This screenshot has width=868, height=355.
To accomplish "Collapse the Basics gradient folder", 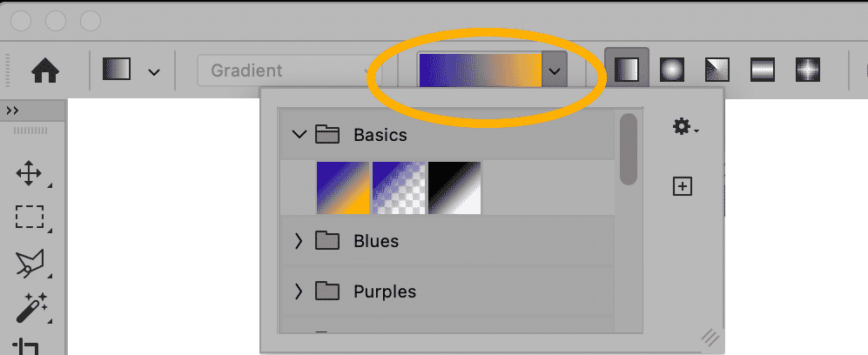I will pos(299,135).
